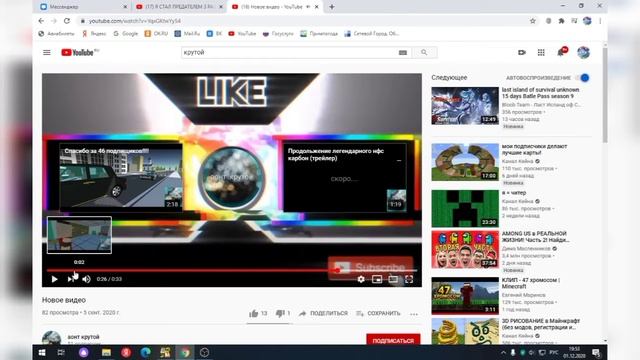Switch to the Я СТАЛ ПРЕДАТЕЛЕМ browser tab
This screenshot has width=640, height=360.
click(x=180, y=7)
